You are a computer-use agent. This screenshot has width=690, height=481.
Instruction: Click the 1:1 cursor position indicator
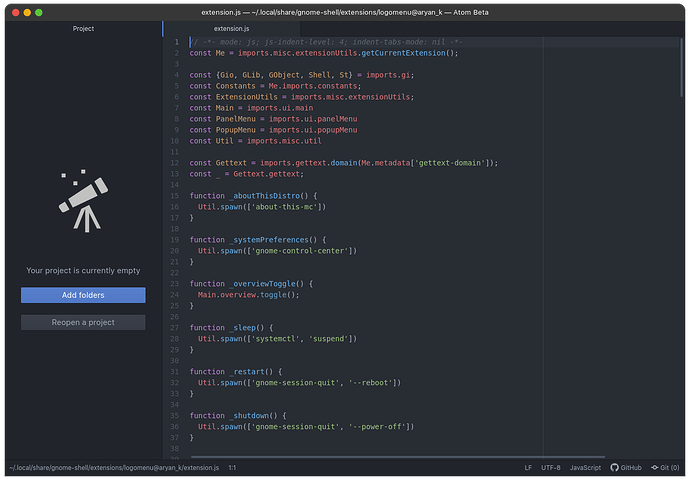pos(232,467)
